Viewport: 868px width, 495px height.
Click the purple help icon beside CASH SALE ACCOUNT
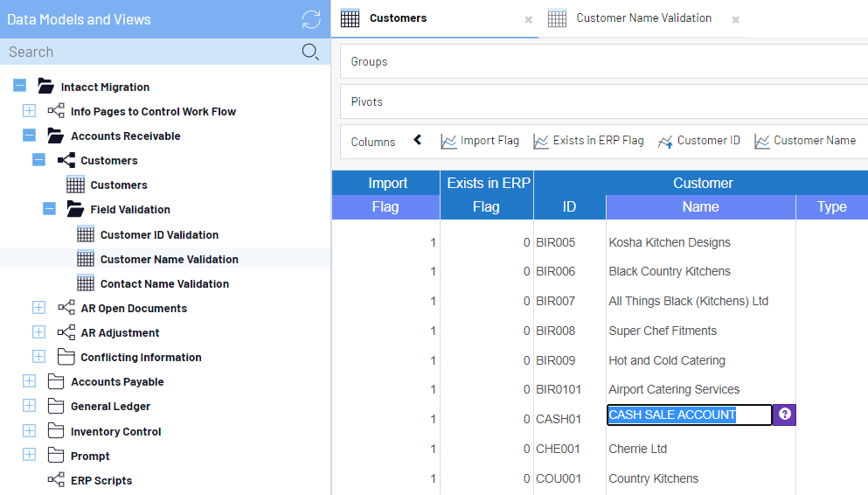coord(785,415)
